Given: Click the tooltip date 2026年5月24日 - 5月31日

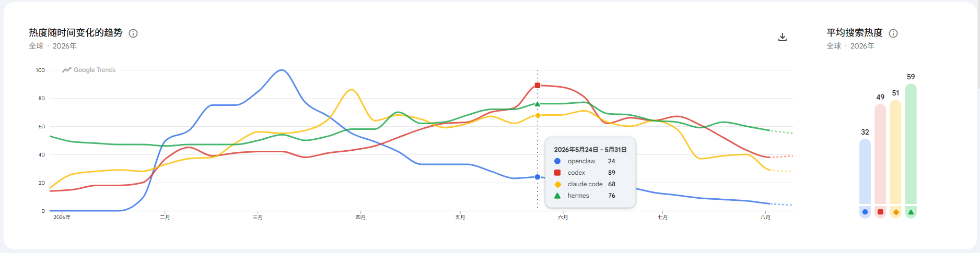Looking at the screenshot, I should point(590,150).
